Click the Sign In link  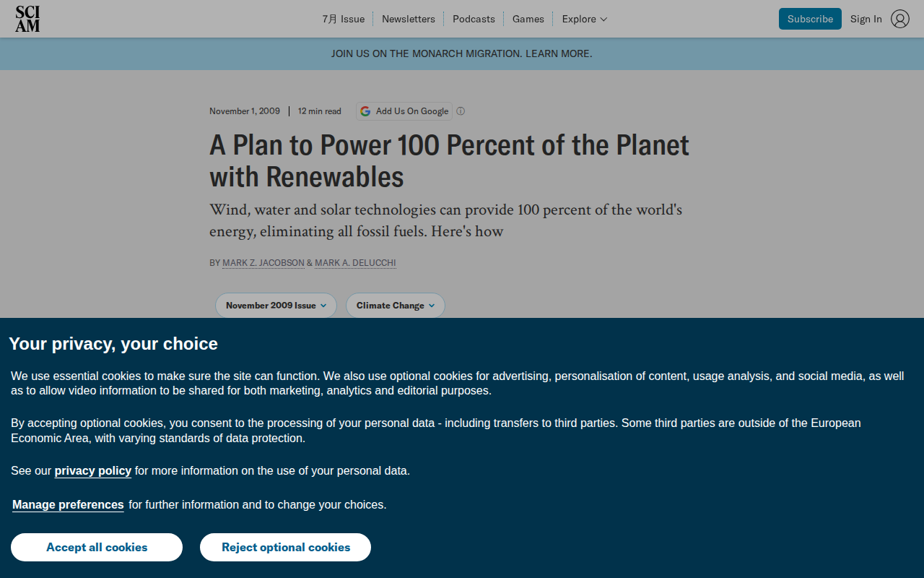click(866, 19)
